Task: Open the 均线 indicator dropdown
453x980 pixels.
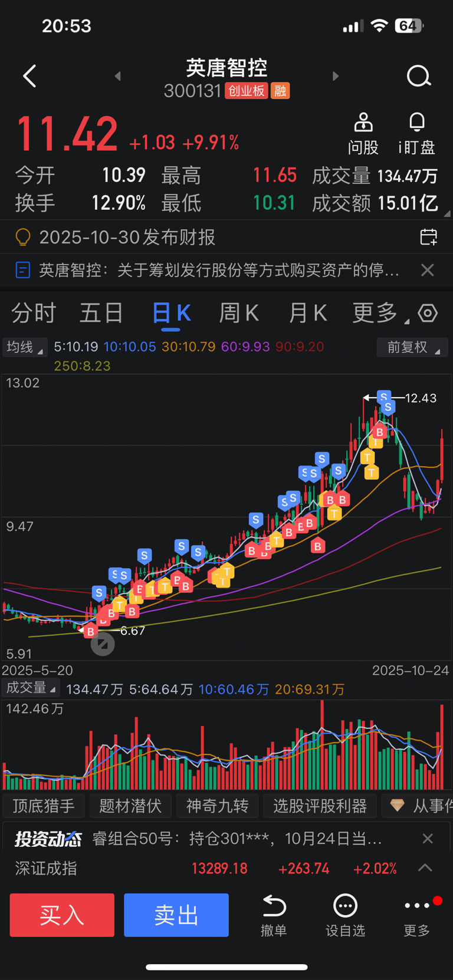Action: pyautogui.click(x=25, y=347)
